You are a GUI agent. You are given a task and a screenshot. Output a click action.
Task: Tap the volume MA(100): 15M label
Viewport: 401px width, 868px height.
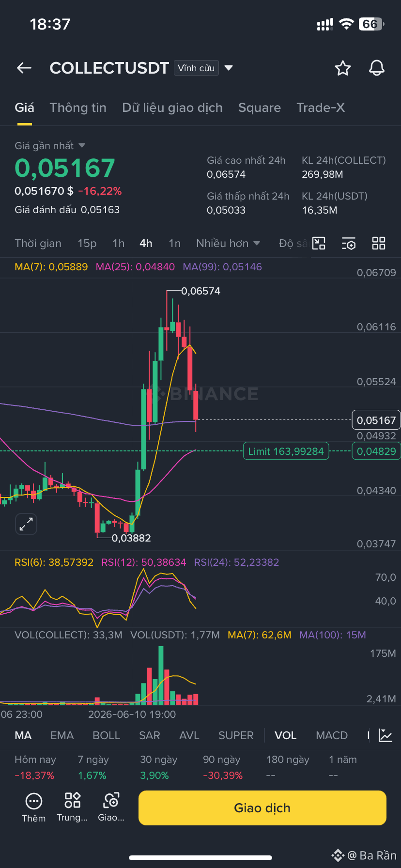[333, 635]
